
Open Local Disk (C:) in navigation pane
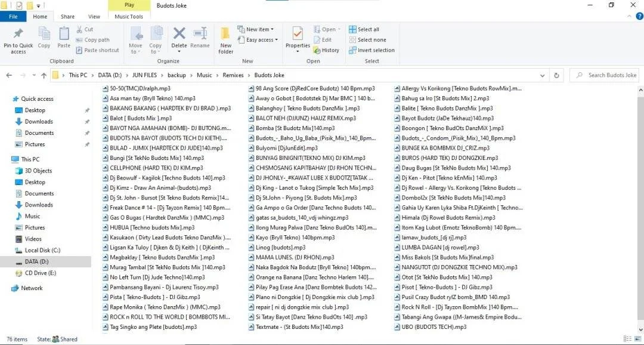tap(38, 250)
